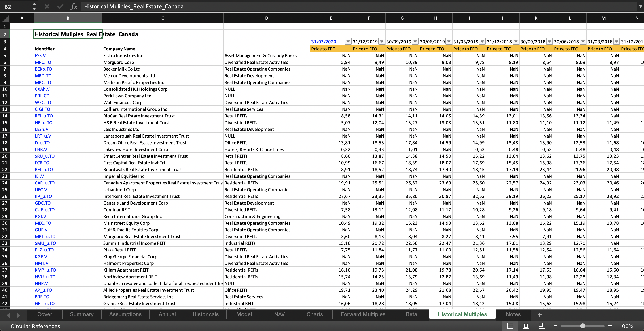Open the insert function fx button
644x331 pixels.
[x=74, y=6]
